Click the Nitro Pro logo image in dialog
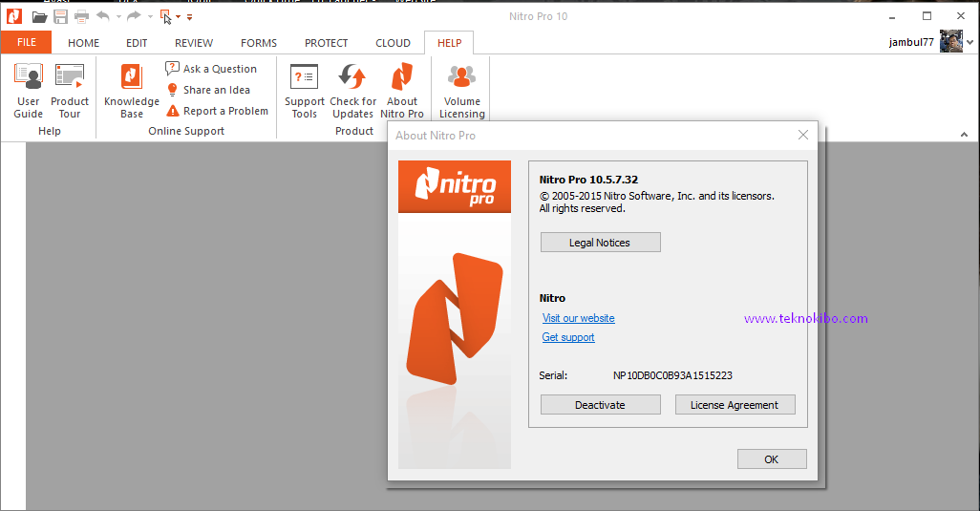This screenshot has height=511, width=980. 455,186
